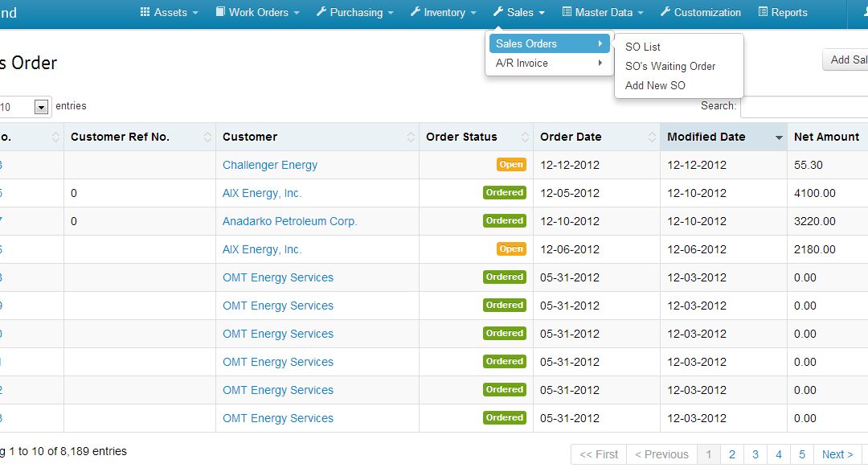Sort by Customer column arrows
Viewport: 868px width, 472px height.
coord(411,137)
